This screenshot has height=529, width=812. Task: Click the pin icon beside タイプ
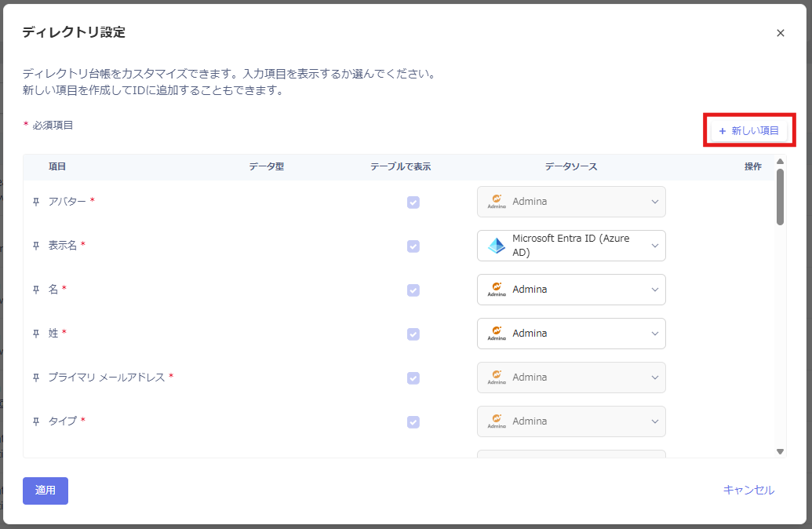coord(36,421)
